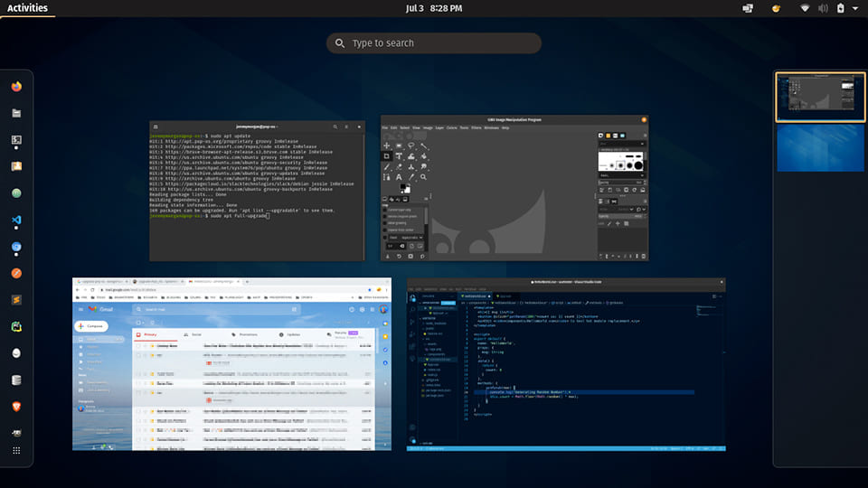This screenshot has width=868, height=488.
Task: Select the Bucket Fill tool in GIMP
Action: click(423, 156)
